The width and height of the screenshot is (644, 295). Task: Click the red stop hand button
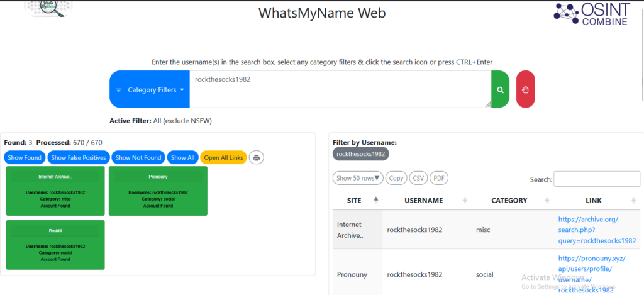pyautogui.click(x=525, y=89)
